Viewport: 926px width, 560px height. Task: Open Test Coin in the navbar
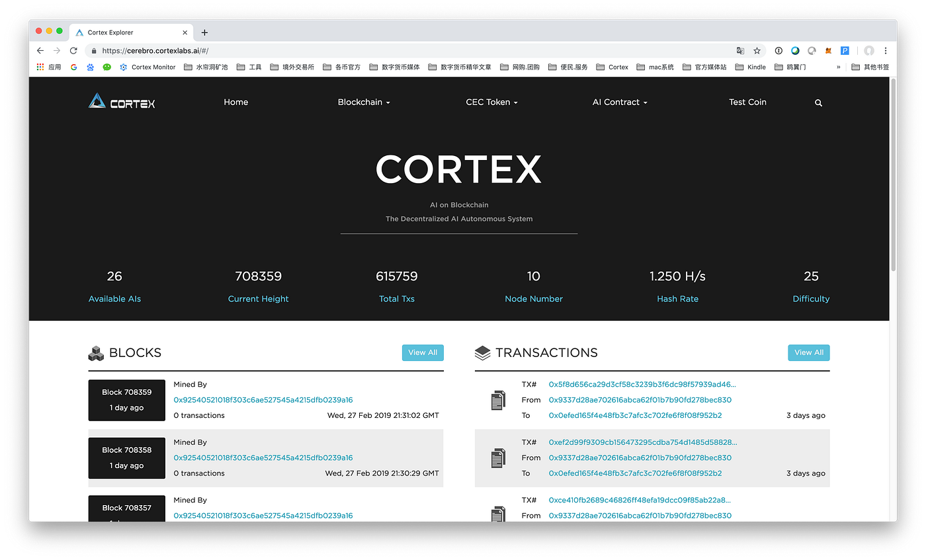(747, 102)
